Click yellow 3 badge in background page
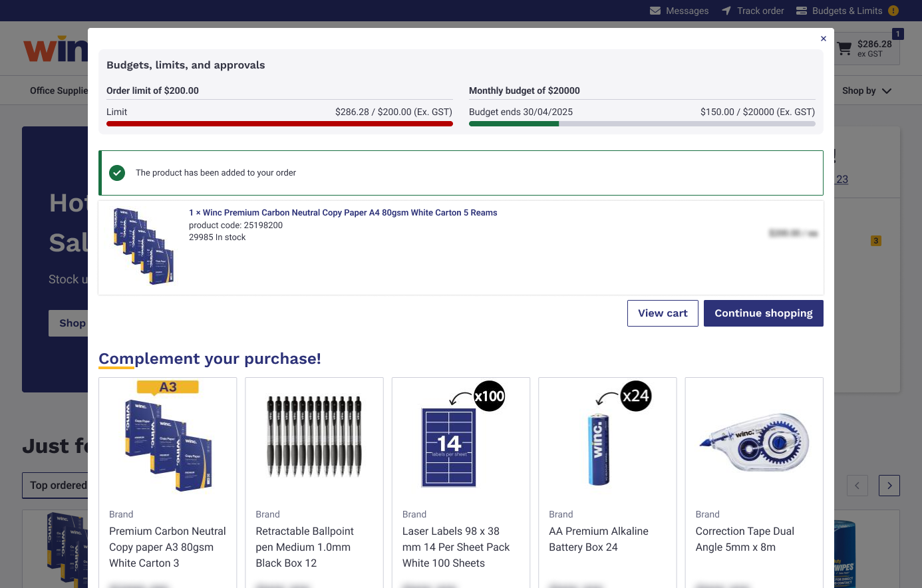This screenshot has height=588, width=922. point(876,241)
